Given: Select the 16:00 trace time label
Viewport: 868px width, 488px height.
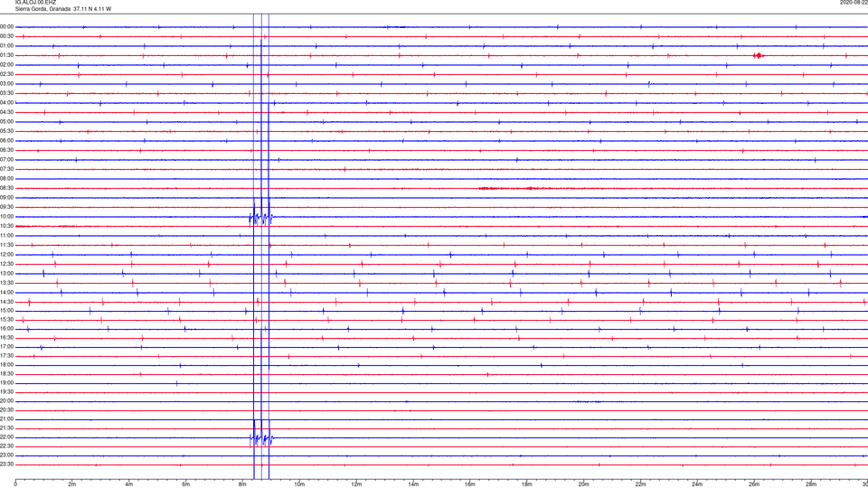Looking at the screenshot, I should pos(6,329).
